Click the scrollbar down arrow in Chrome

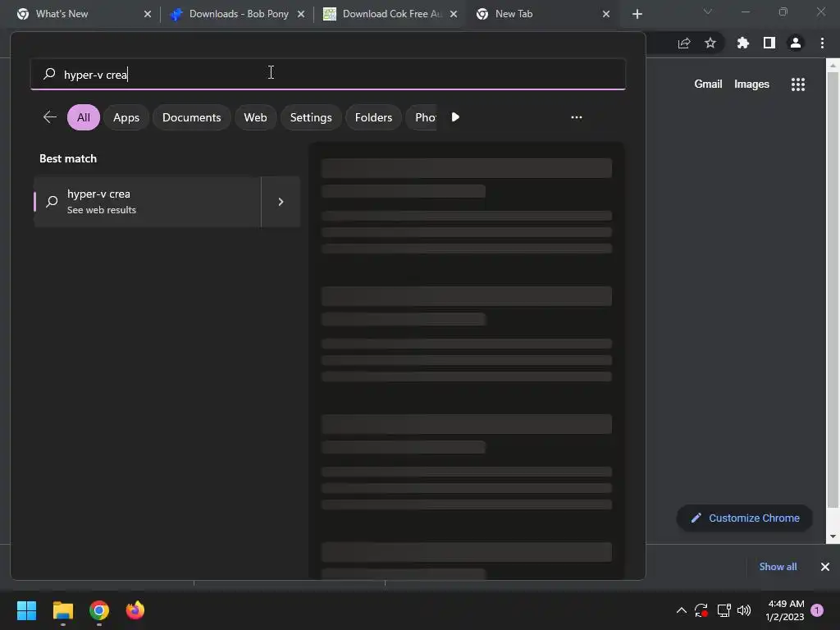pos(833,536)
